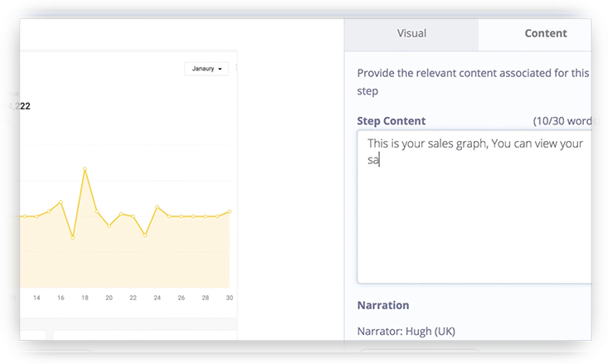Click the data point at day 14

pos(36,216)
